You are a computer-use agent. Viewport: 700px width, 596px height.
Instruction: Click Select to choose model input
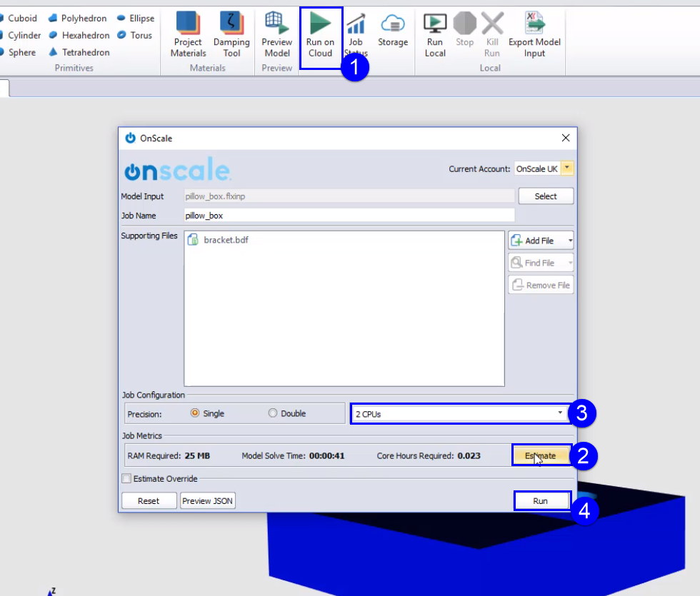546,196
